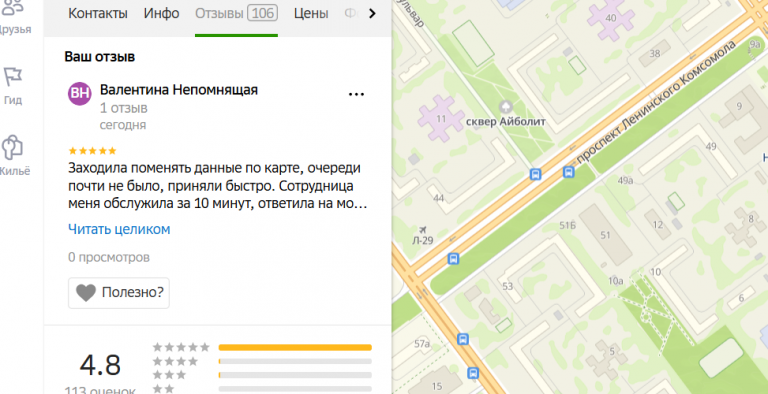
Task: Filter by the three-star rating bar
Action: 295,375
